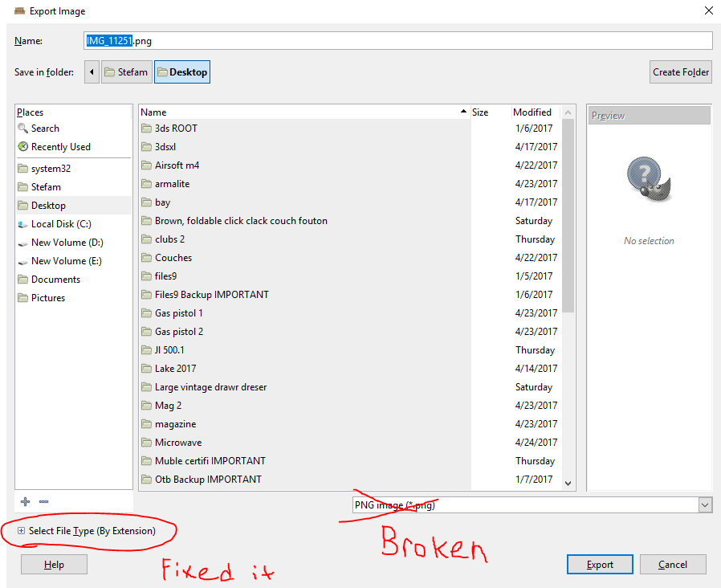
Task: Click the add bookmark plus icon
Action: 25,501
